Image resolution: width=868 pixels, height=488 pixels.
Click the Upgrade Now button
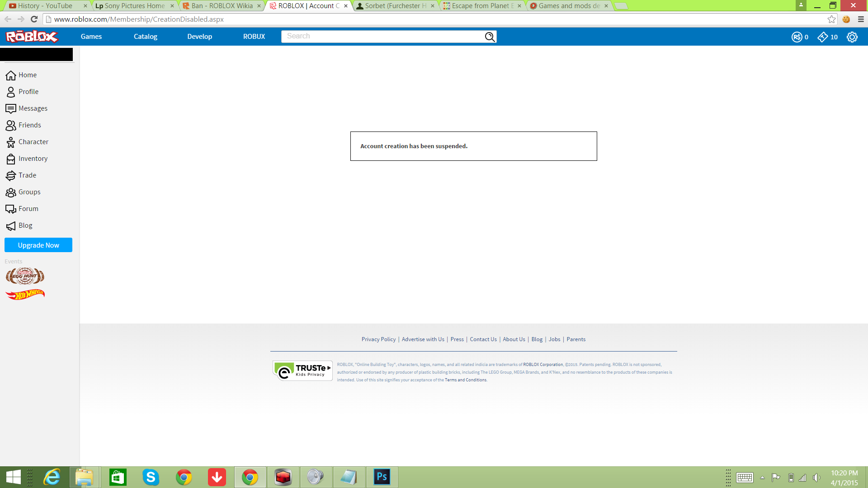tap(38, 245)
